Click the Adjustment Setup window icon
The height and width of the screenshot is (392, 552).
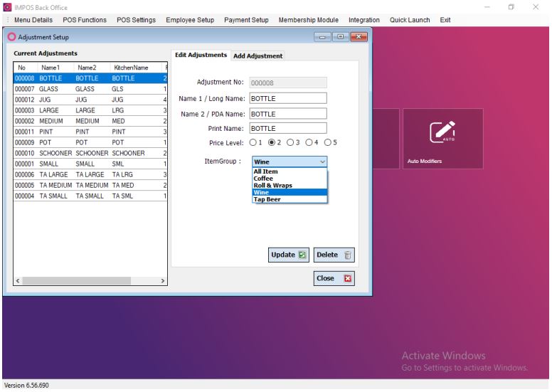(11, 36)
